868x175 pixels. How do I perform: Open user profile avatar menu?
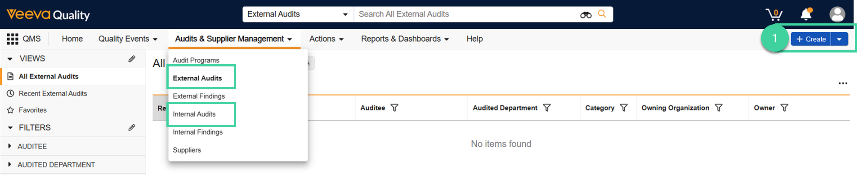(x=837, y=14)
